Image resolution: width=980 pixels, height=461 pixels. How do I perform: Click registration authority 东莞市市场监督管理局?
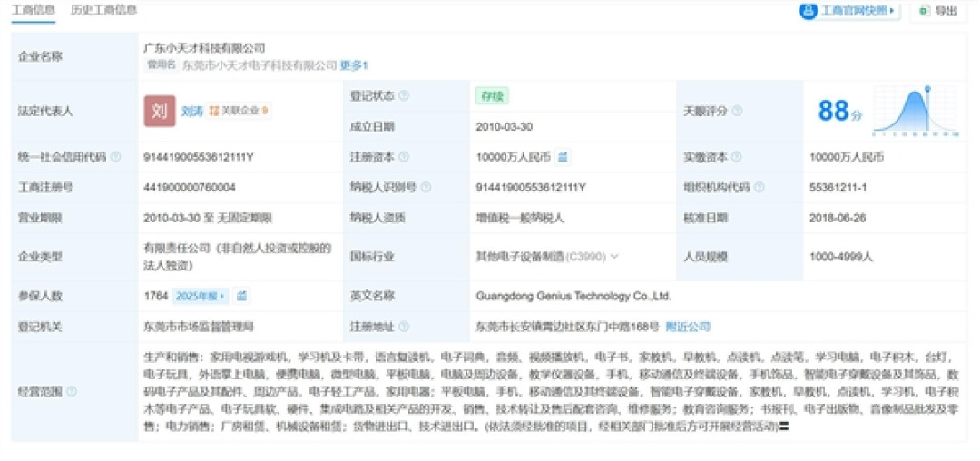click(x=198, y=327)
